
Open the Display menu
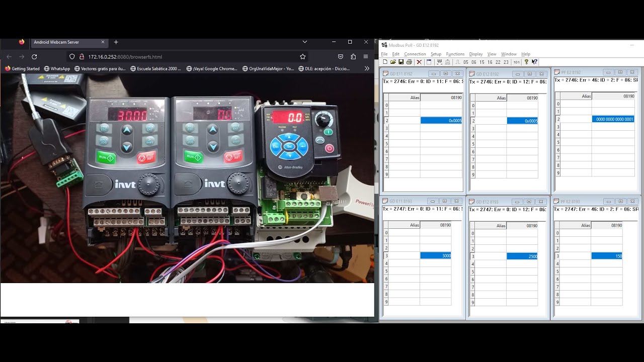pos(476,54)
